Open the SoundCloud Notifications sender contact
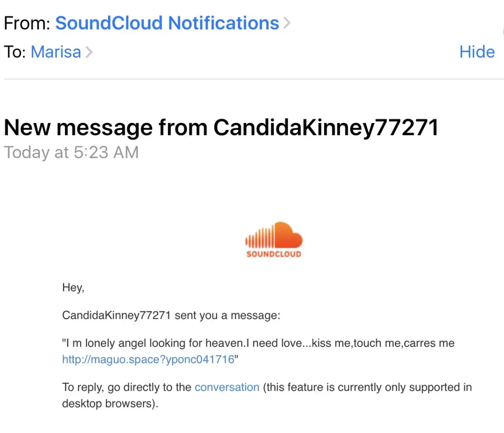The width and height of the screenshot is (504, 433). pyautogui.click(x=167, y=23)
